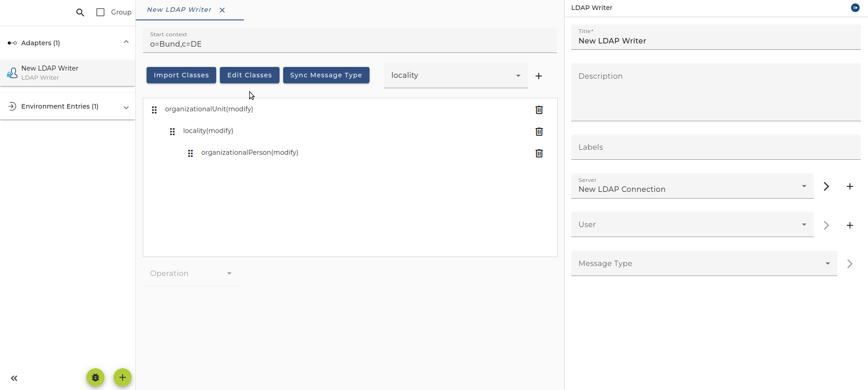Collapse the Adapters section
Screen dimensions: 868x390
(126, 42)
